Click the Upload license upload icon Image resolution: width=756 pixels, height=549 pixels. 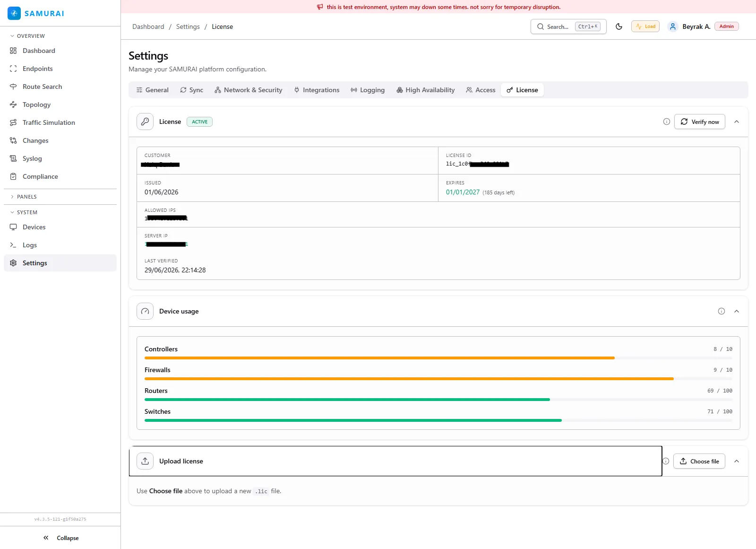pyautogui.click(x=145, y=461)
